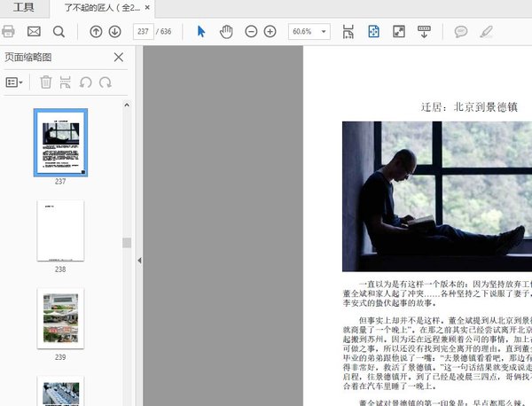532x406 pixels.
Task: Open the search magnifier tool
Action: point(59,32)
